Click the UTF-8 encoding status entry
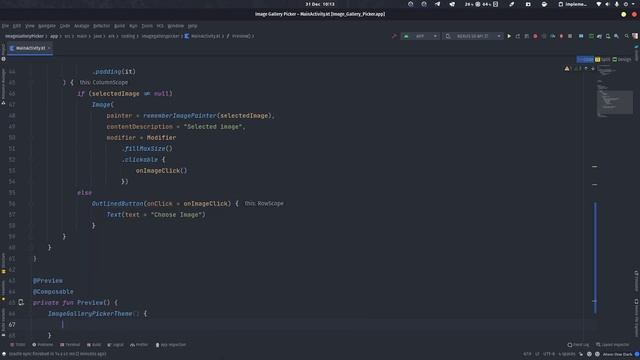The width and height of the screenshot is (640, 360). pyautogui.click(x=549, y=354)
